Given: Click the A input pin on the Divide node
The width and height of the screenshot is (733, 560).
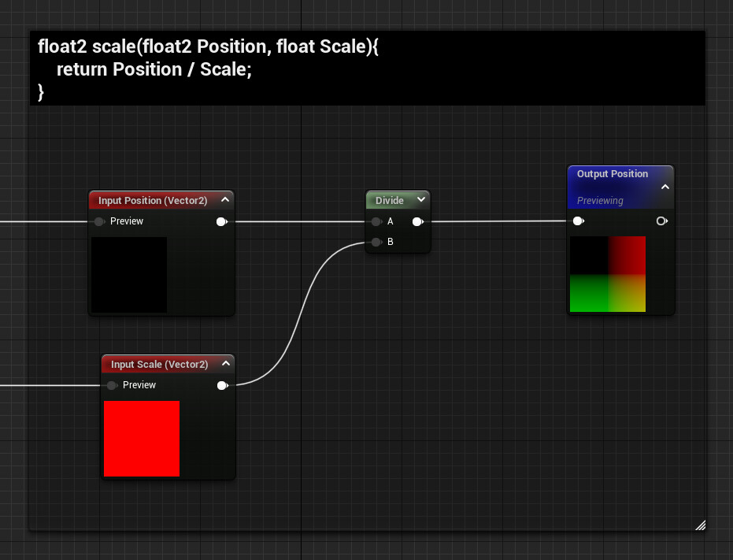Looking at the screenshot, I should (x=376, y=221).
